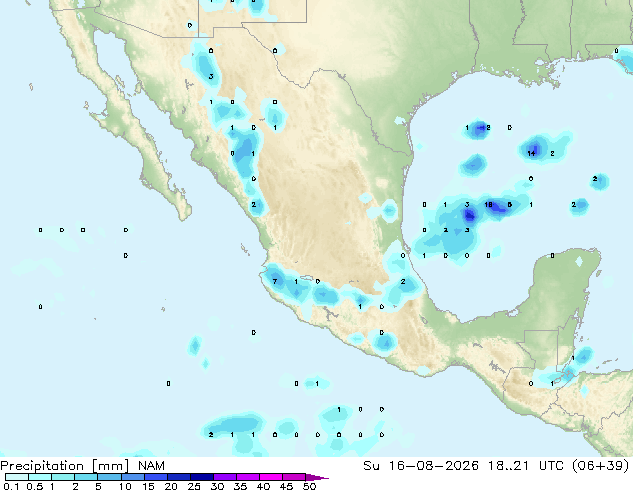Click the map value '14' in the Gulf
The width and height of the screenshot is (634, 490).
pos(531,153)
